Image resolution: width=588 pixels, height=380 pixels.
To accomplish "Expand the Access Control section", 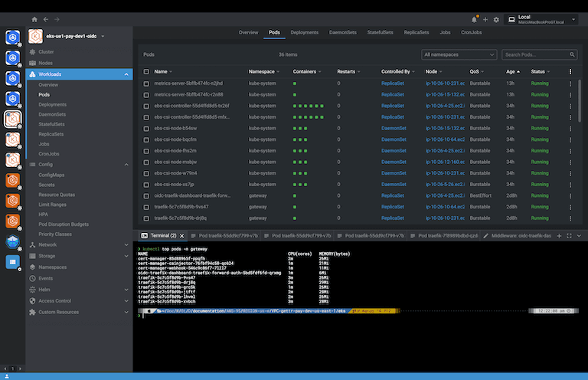I will click(126, 301).
